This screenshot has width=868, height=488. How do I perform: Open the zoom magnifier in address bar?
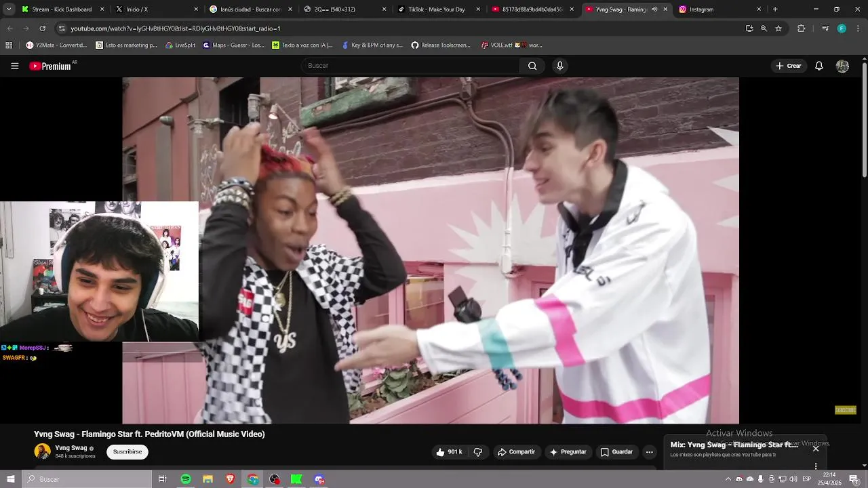[x=764, y=28]
